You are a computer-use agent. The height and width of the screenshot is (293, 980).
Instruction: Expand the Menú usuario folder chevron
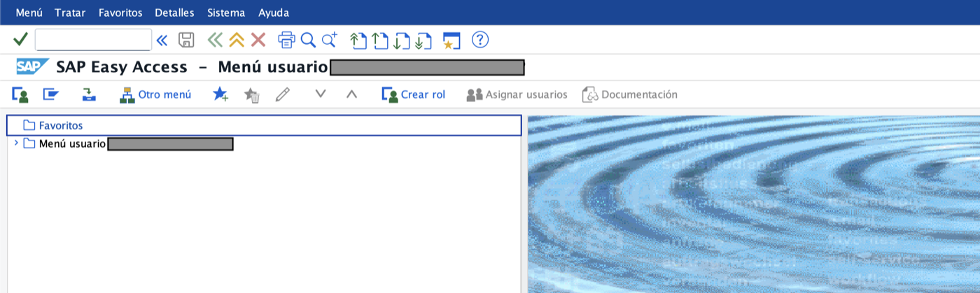tap(16, 143)
